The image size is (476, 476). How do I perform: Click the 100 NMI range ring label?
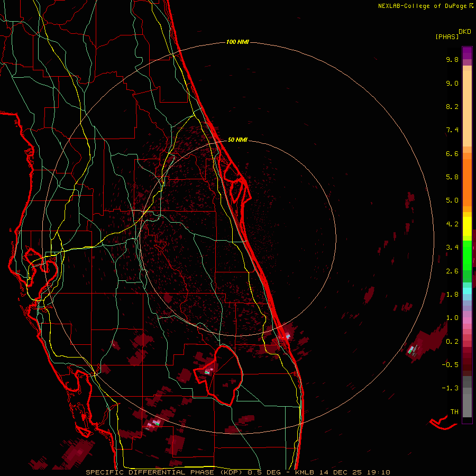[237, 42]
